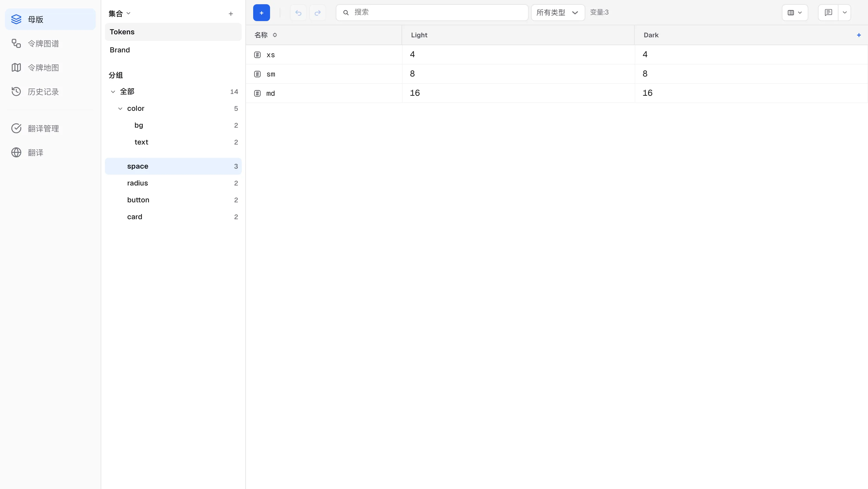Screen dimensions: 868x489
Task: Open the dropdown arrow beside comments icon
Action: coord(844,13)
